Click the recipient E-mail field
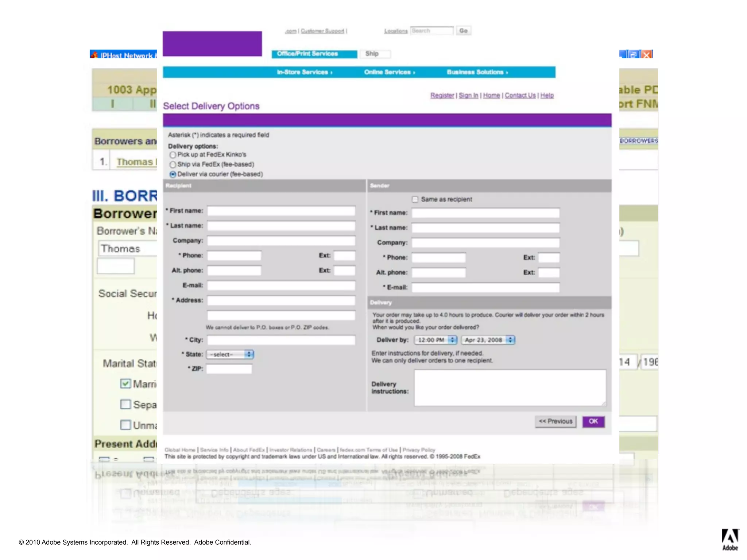Screen dimensions: 747x560 (x=281, y=286)
